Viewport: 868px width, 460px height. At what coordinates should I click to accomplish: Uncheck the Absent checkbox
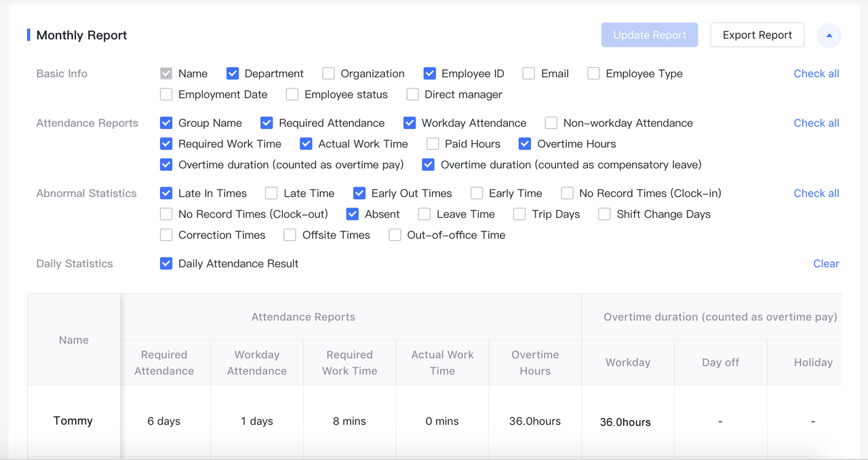353,214
